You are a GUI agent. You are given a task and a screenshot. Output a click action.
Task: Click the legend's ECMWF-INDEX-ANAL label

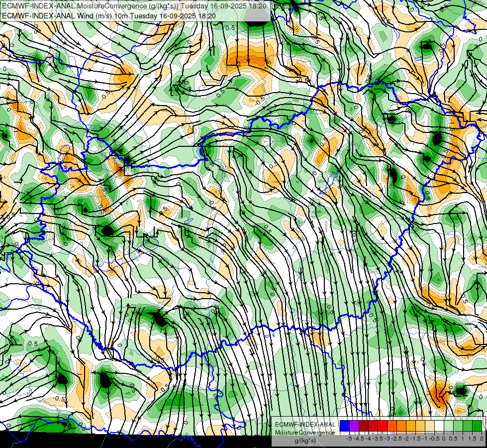305,425
